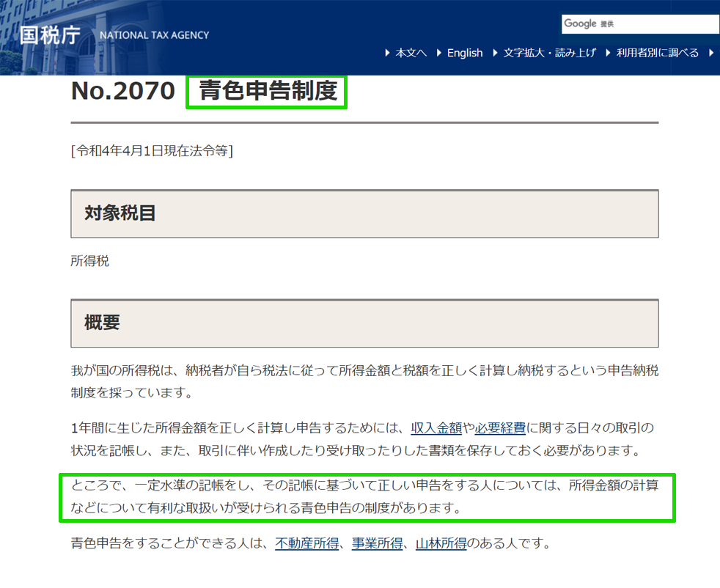Focus the Google search input field
This screenshot has height=588, width=720.
(641, 24)
